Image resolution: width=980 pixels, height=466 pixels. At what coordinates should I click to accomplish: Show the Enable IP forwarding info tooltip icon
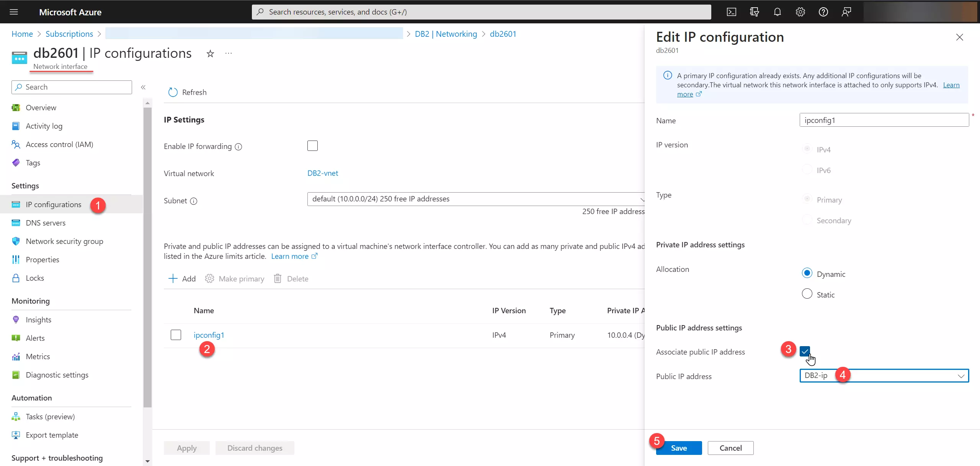238,147
